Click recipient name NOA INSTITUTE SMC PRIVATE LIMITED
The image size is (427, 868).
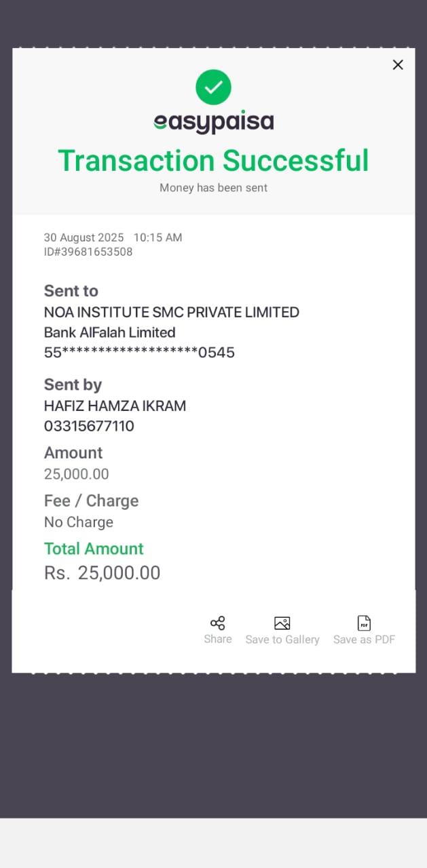coord(171,312)
